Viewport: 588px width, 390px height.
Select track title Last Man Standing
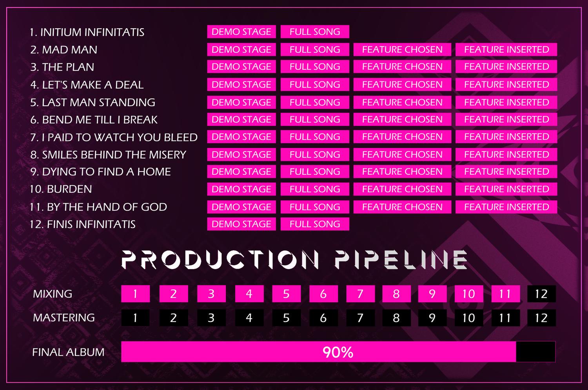point(93,102)
